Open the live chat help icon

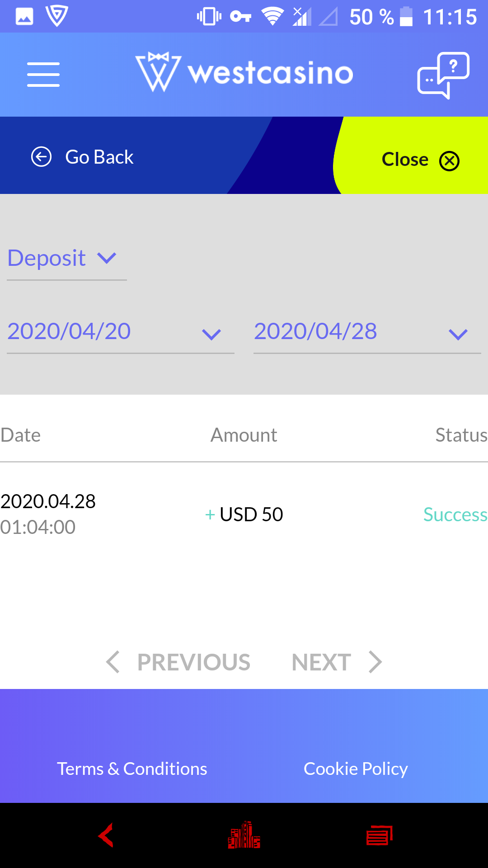[x=443, y=75]
